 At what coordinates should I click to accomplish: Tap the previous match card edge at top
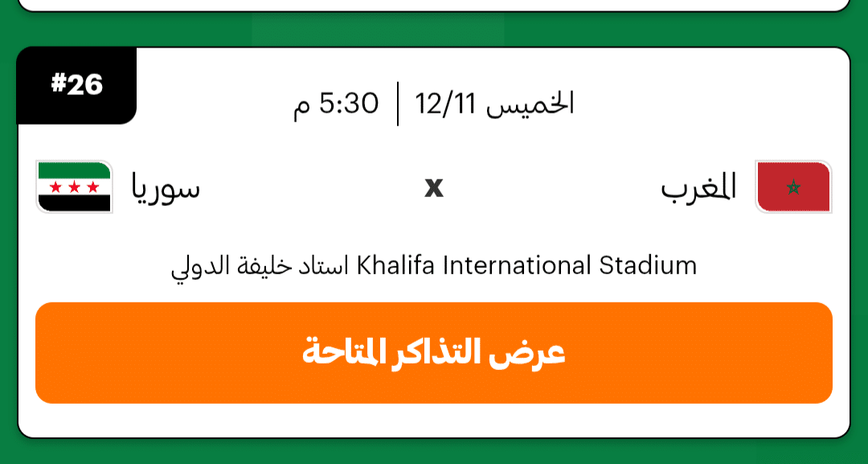(434, 6)
